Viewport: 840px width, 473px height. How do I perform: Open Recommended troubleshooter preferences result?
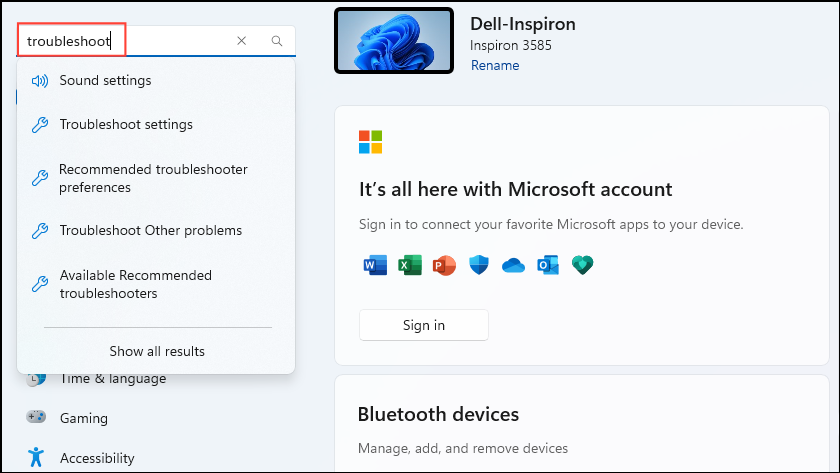click(x=156, y=178)
